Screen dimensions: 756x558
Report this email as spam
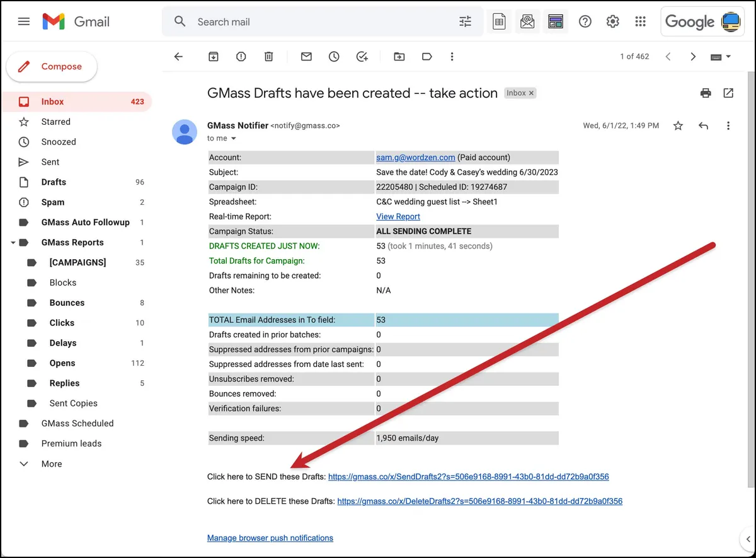(241, 57)
